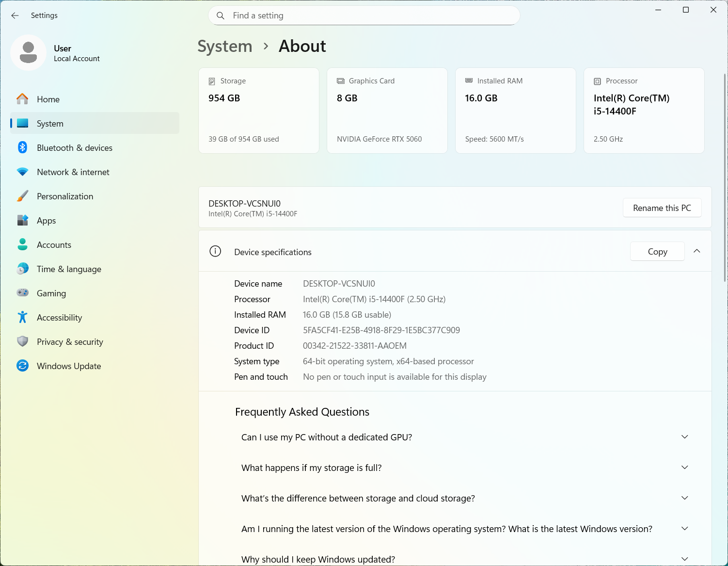
Task: Expand the dedicated GPU question
Action: point(684,437)
